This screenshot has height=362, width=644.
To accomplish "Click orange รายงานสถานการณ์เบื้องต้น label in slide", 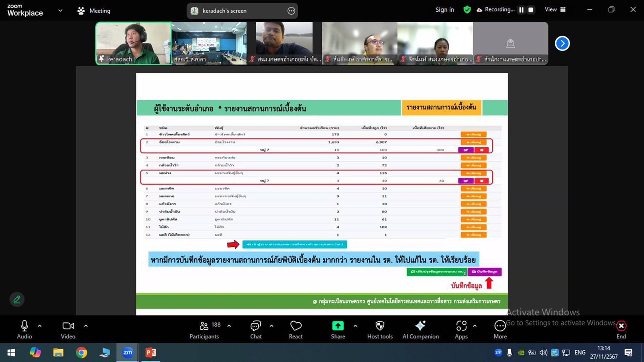I will 441,107.
